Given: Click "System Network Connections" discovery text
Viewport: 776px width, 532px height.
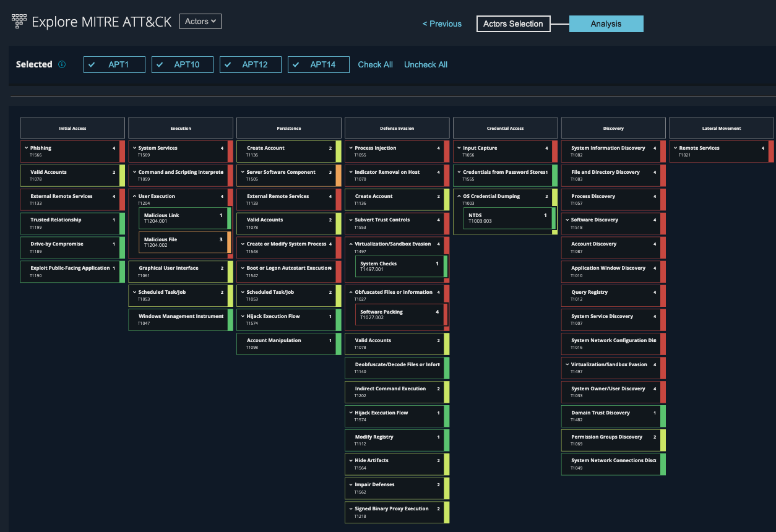Looking at the screenshot, I should pos(613,460).
